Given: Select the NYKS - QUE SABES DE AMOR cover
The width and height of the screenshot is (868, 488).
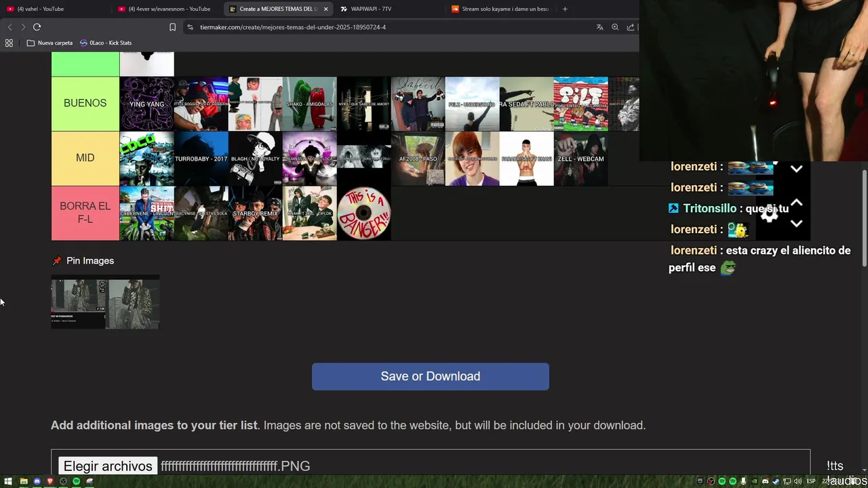Looking at the screenshot, I should [363, 104].
